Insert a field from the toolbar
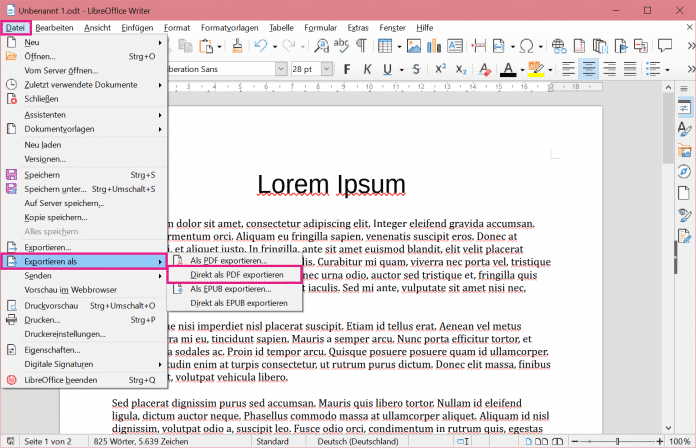Viewport: 696px width, 448px height. (x=499, y=46)
